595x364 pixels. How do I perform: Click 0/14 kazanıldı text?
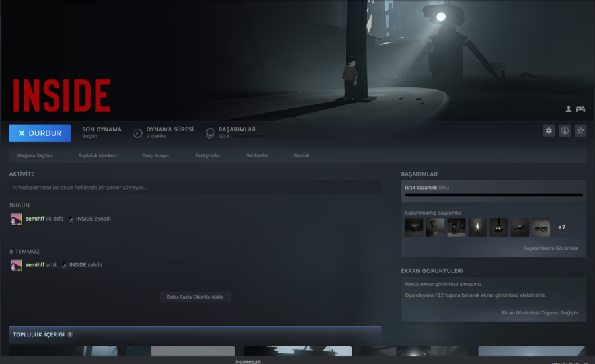(x=420, y=188)
